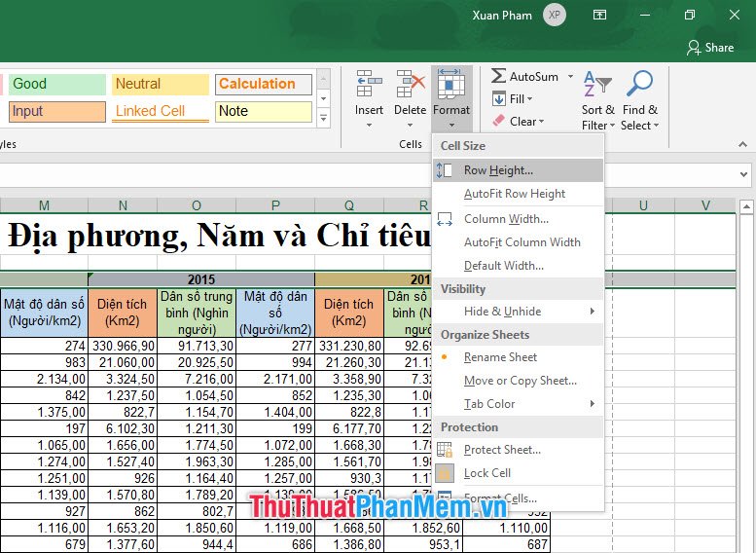Choose AutoFit Row Height
756x553 pixels.
(519, 194)
